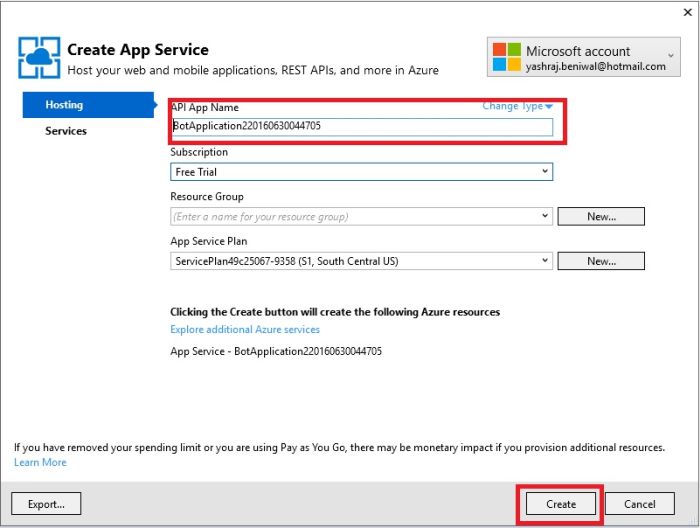Click New next to Resource Group
Screen dimensions: 700x528
pyautogui.click(x=601, y=216)
